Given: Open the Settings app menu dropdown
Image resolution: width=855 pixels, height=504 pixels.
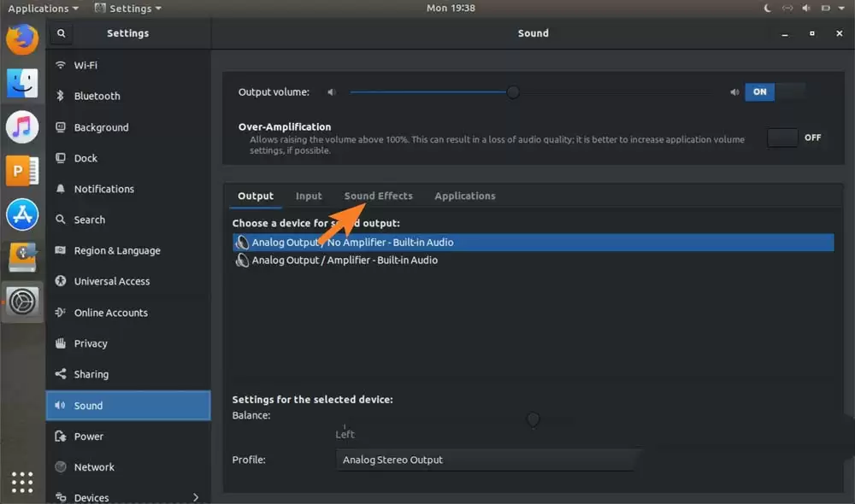Looking at the screenshot, I should tap(128, 9).
